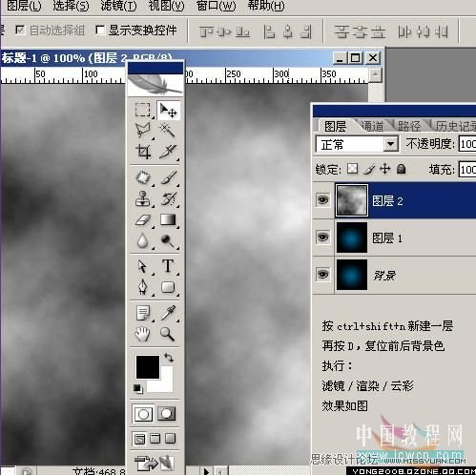Select the 图层 2 layer thumbnail
The image size is (476, 475).
click(x=352, y=200)
